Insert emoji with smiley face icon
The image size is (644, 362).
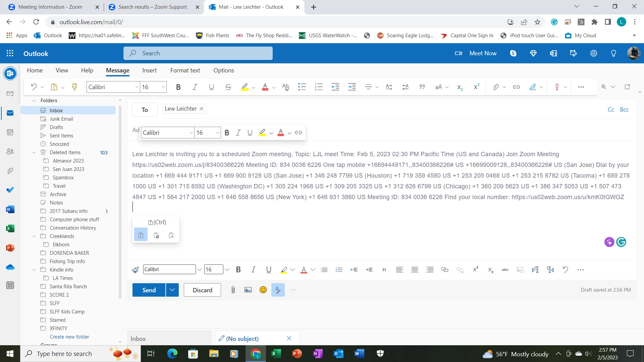263,290
